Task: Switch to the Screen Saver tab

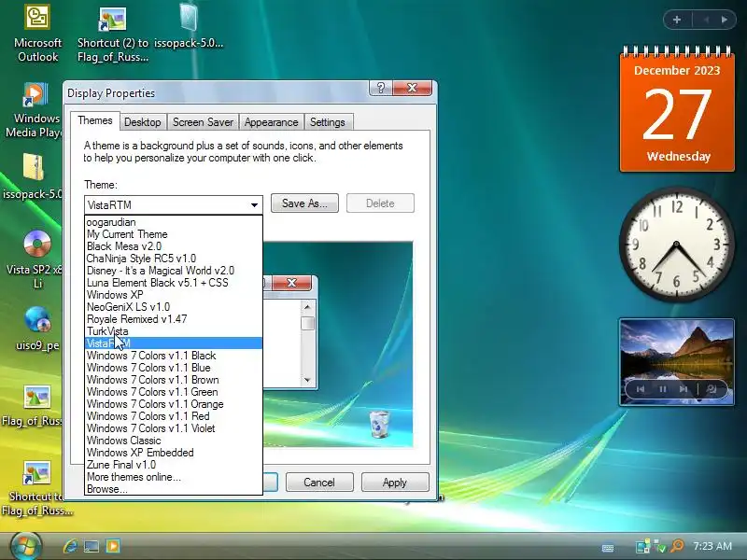Action: tap(203, 122)
